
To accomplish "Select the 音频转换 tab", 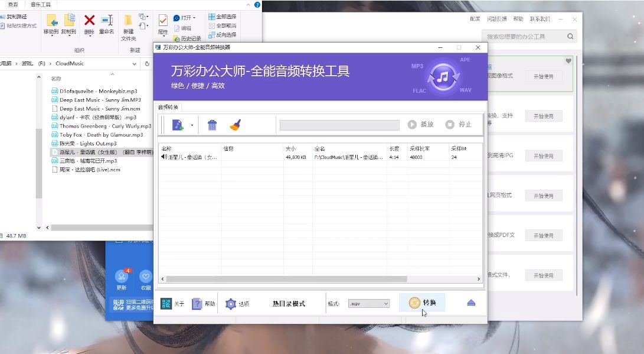I will point(168,107).
